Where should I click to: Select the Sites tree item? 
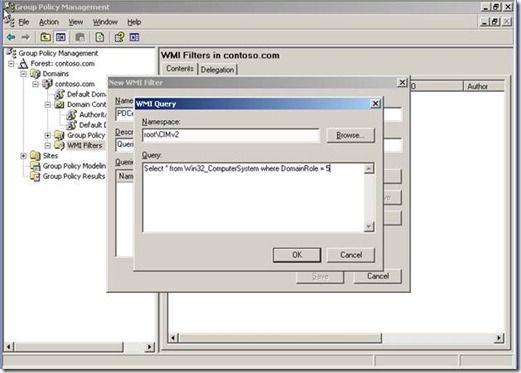(50, 156)
